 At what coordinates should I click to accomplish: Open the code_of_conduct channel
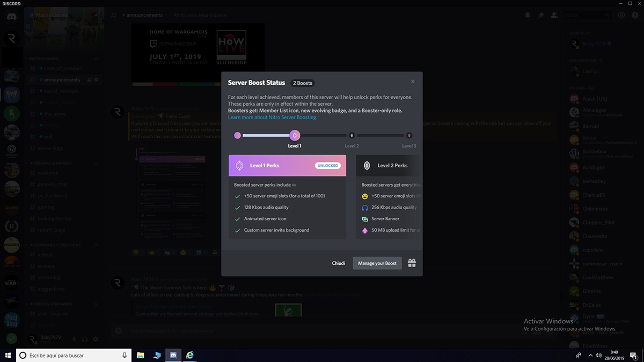click(63, 68)
